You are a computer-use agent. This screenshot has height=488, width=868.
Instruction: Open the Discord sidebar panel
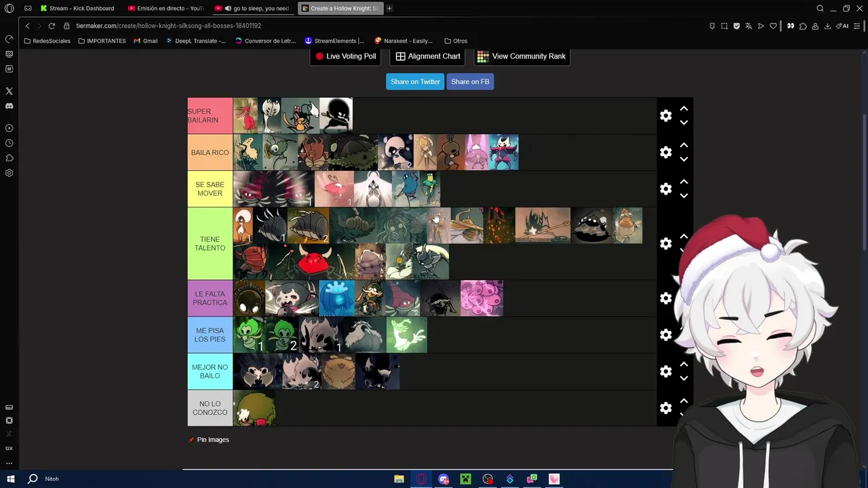pyautogui.click(x=9, y=106)
